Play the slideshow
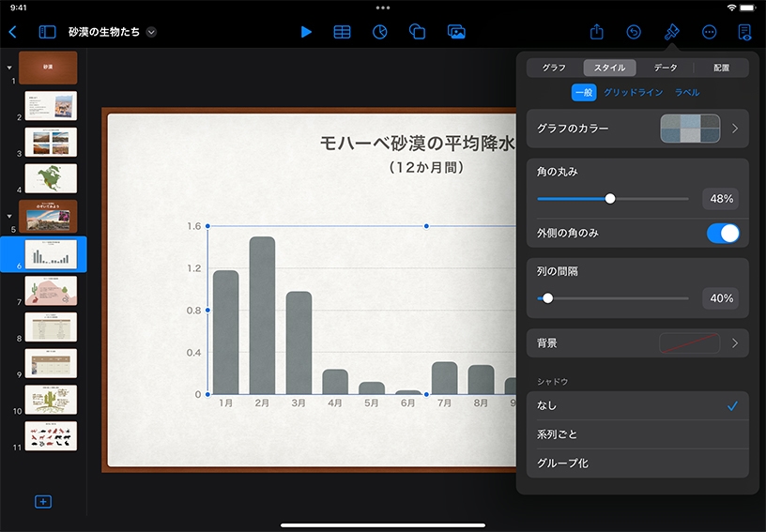Viewport: 766px width, 532px height. (x=306, y=32)
